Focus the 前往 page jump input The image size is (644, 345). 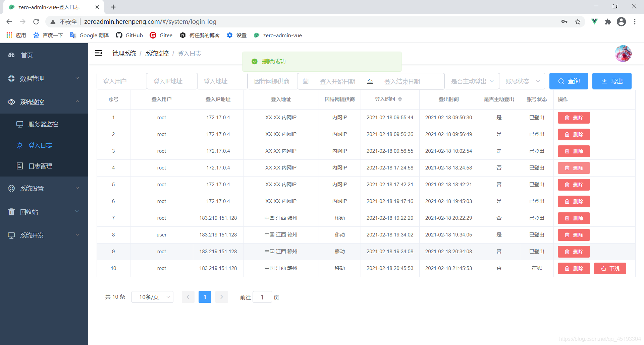262,297
